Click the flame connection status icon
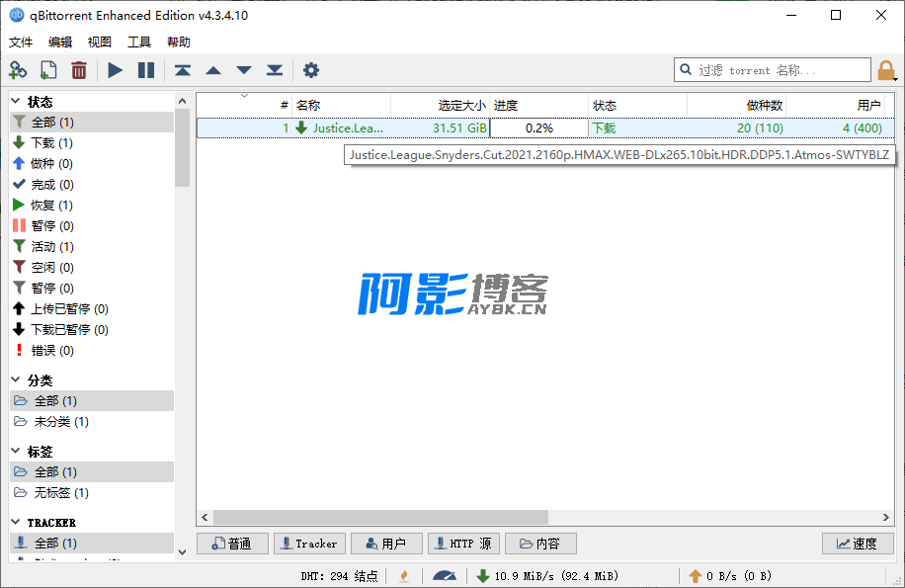The width and height of the screenshot is (905, 588). tap(405, 576)
